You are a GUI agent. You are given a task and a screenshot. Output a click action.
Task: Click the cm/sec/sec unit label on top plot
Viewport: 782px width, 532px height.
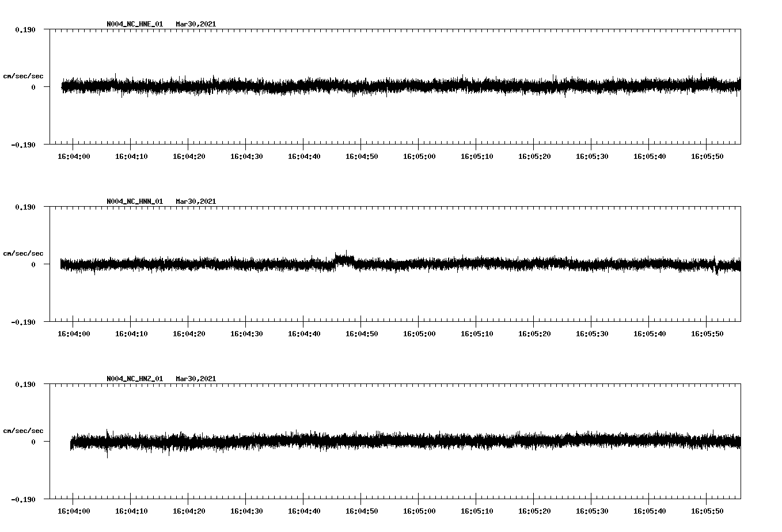click(24, 75)
